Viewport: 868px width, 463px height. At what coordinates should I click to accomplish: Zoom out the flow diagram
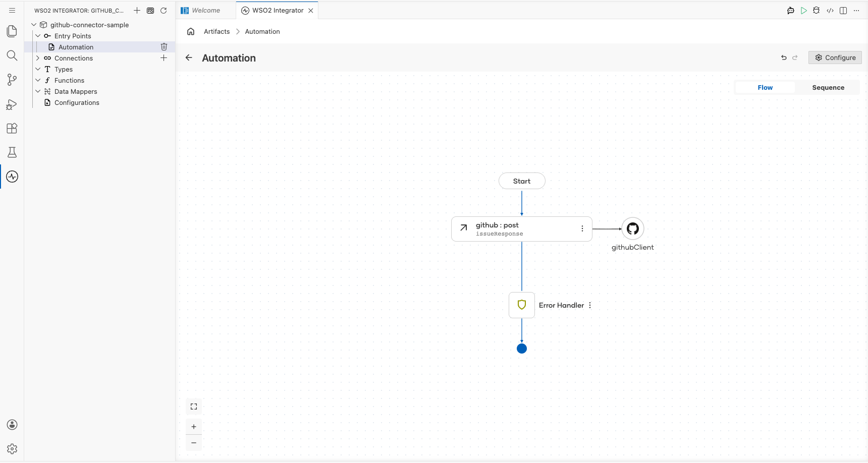(194, 443)
